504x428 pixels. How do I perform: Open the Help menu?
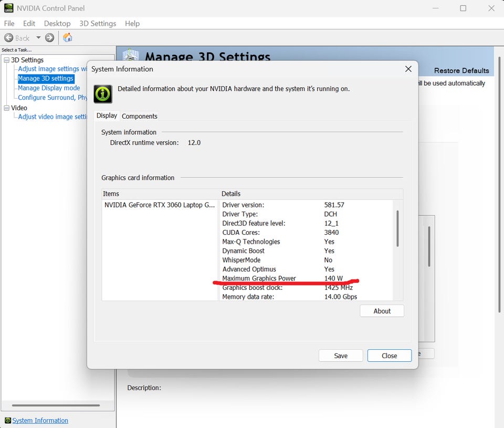click(132, 24)
